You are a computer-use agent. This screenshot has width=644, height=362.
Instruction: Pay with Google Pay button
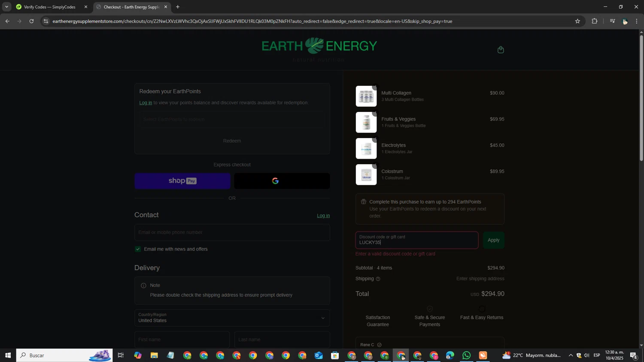tap(282, 181)
